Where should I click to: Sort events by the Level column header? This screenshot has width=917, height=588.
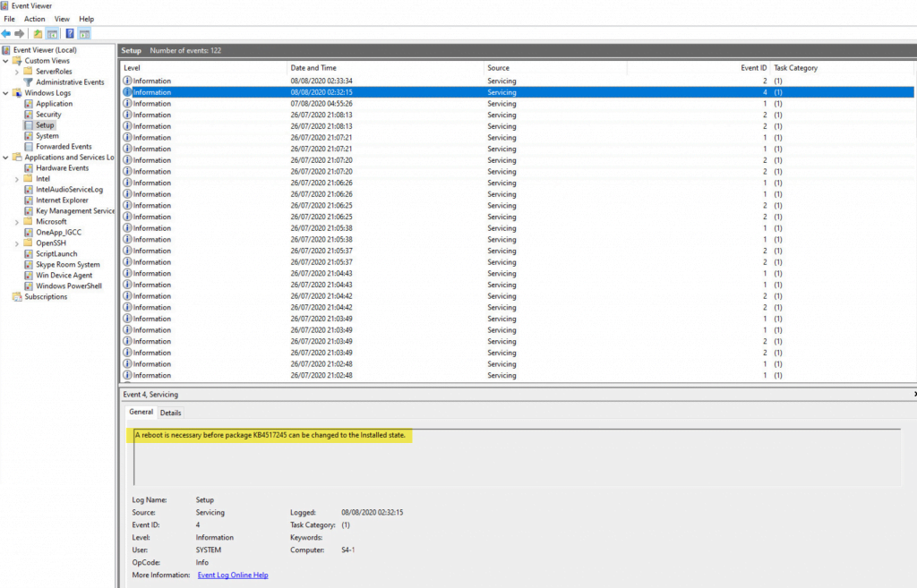point(204,68)
